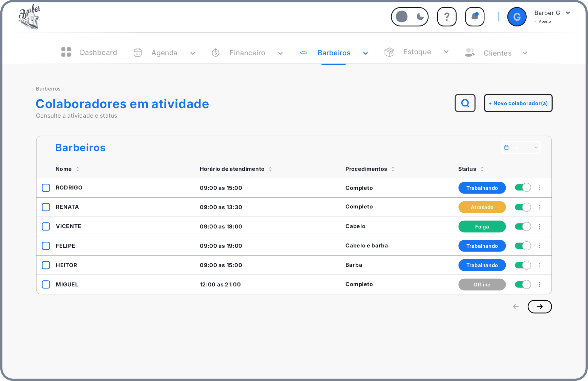Viewport: 588px width, 381px height.
Task: Click the blue G profile avatar
Action: (x=517, y=17)
